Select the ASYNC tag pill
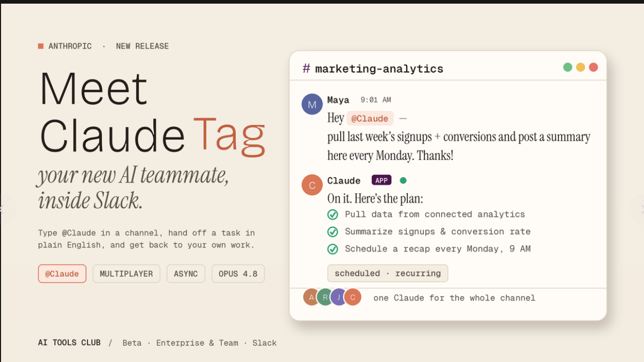 pos(186,274)
